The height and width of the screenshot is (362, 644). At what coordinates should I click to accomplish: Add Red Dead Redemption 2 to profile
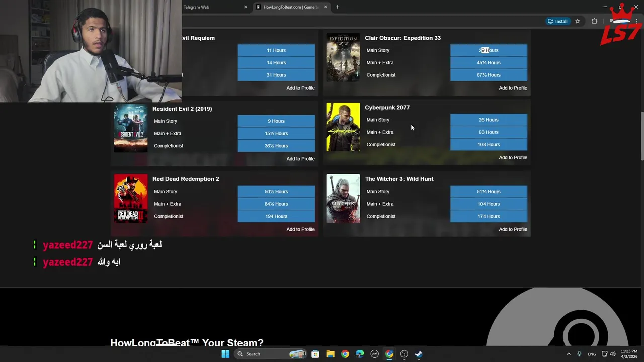300,229
